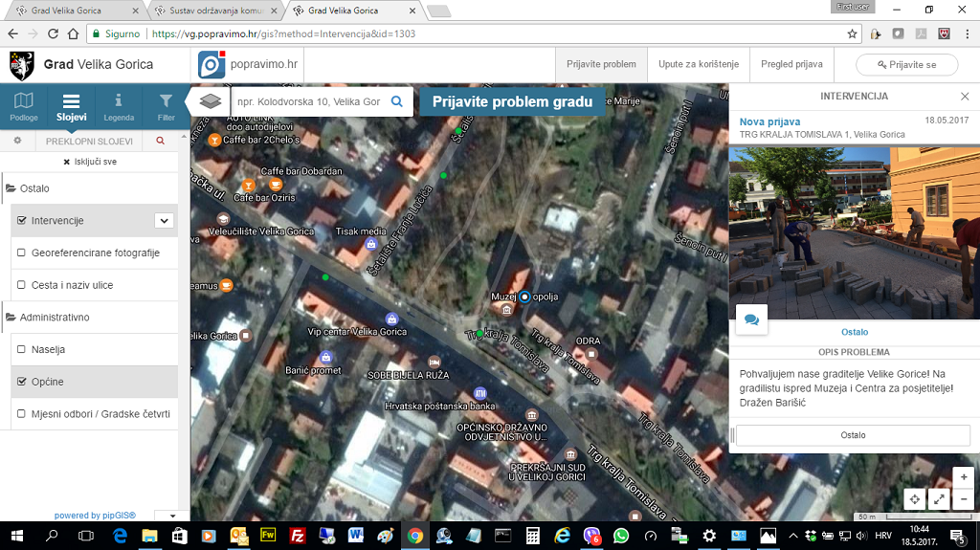Enable Georeferencirane fotografije layer
The height and width of the screenshot is (550, 980).
(x=21, y=253)
